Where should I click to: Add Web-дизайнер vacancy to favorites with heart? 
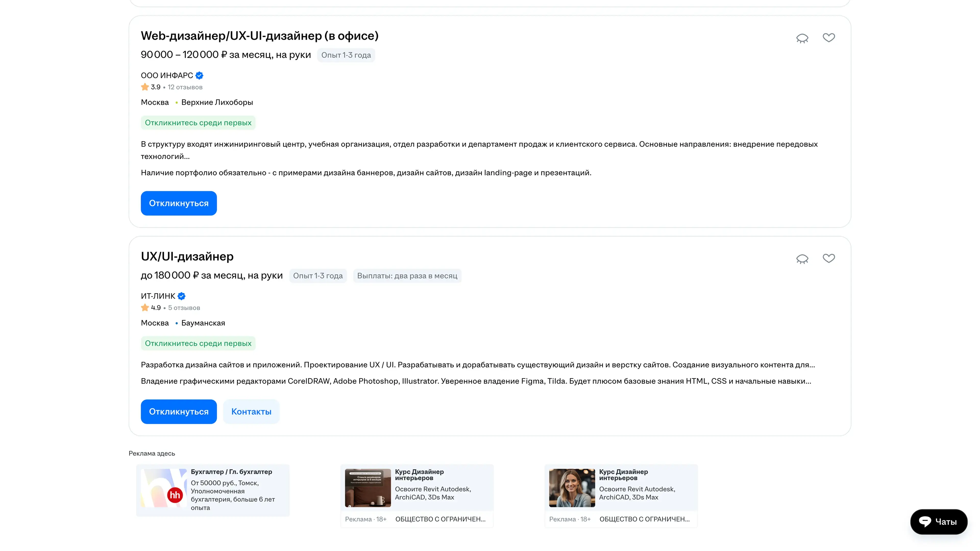[x=829, y=38]
